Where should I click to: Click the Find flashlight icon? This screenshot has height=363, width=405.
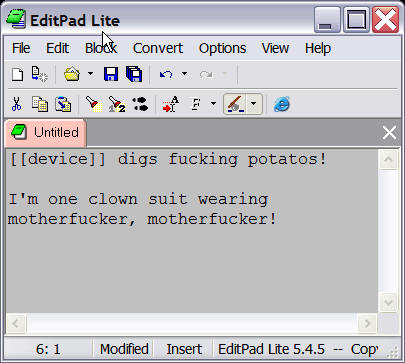click(94, 104)
